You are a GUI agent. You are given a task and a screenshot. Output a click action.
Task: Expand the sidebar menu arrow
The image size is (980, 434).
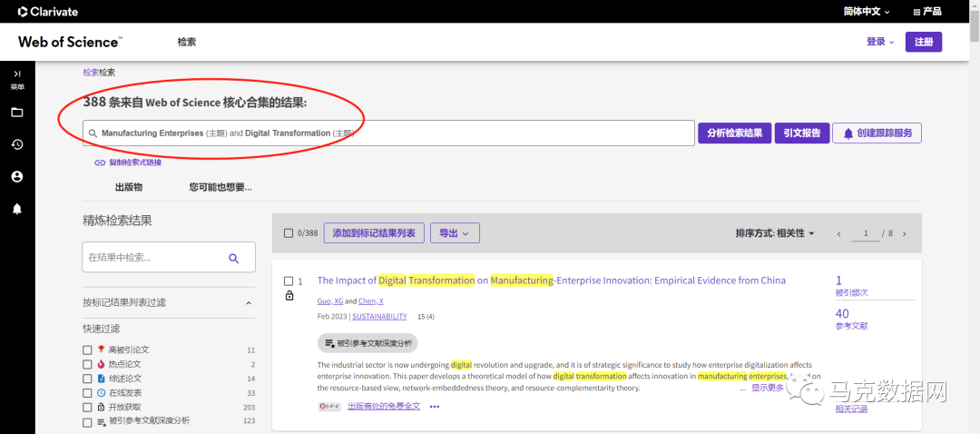click(17, 74)
